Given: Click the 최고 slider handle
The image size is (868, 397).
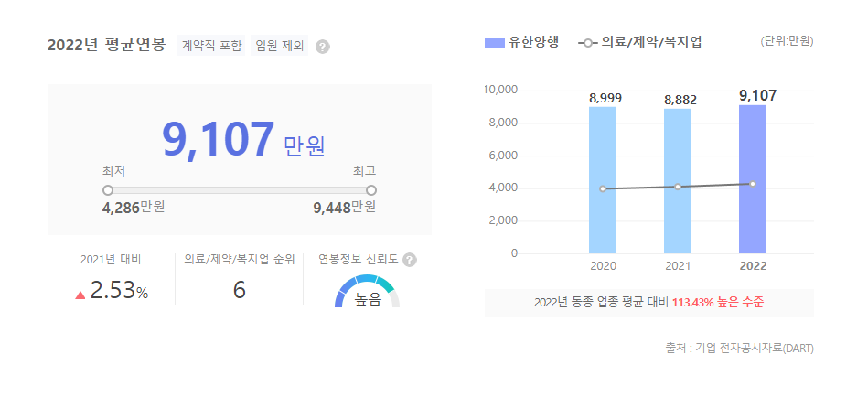Looking at the screenshot, I should [x=371, y=190].
